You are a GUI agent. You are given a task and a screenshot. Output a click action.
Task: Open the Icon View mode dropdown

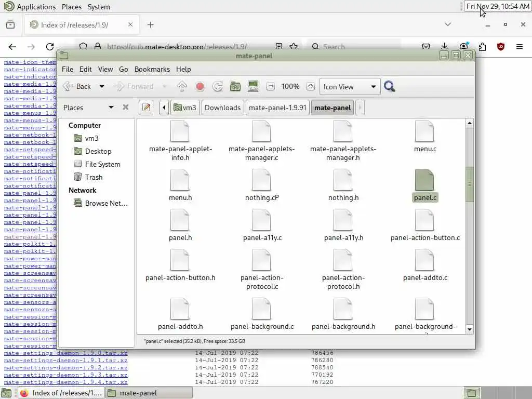point(349,87)
